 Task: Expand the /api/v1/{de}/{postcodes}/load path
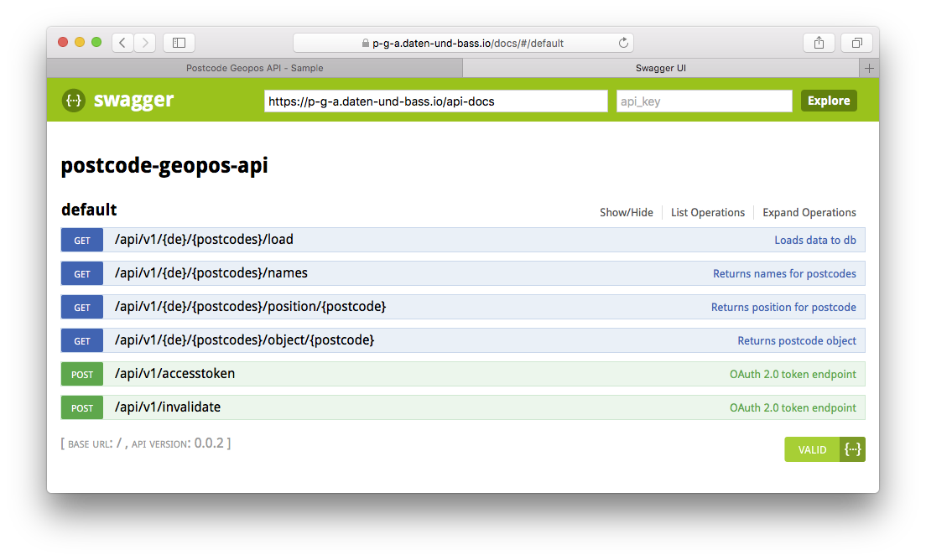[x=204, y=240]
